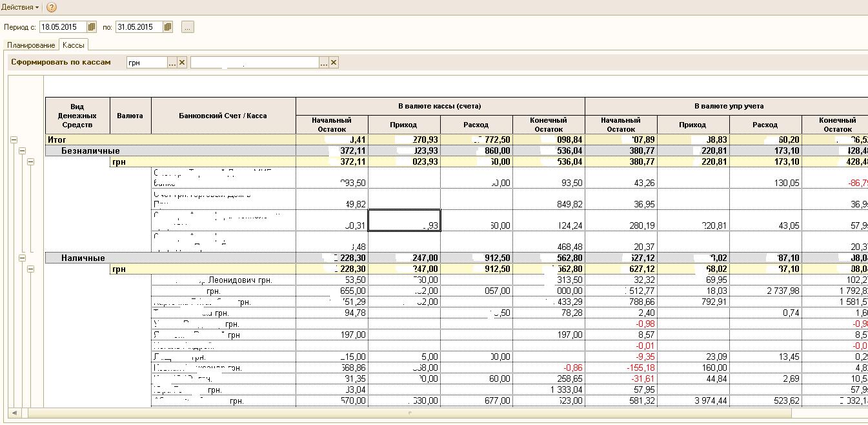Image resolution: width=868 pixels, height=425 pixels.
Task: Open the Действия menu
Action: (19, 7)
